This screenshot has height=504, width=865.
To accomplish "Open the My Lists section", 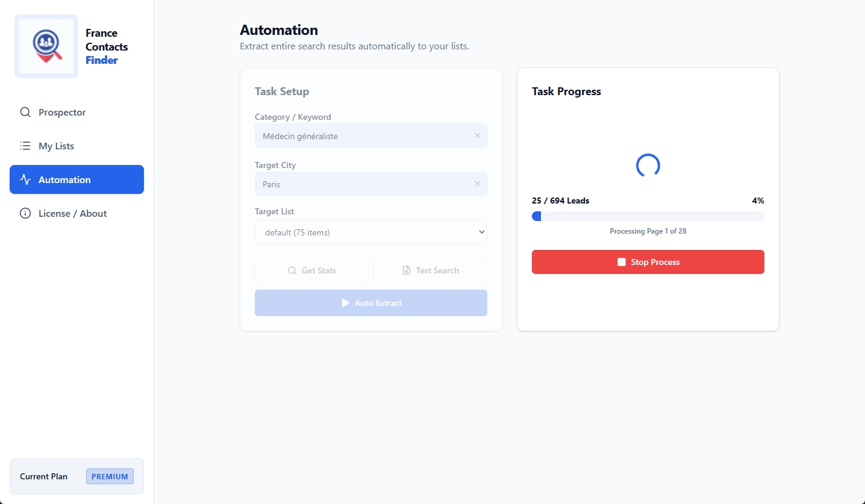I will 56,146.
